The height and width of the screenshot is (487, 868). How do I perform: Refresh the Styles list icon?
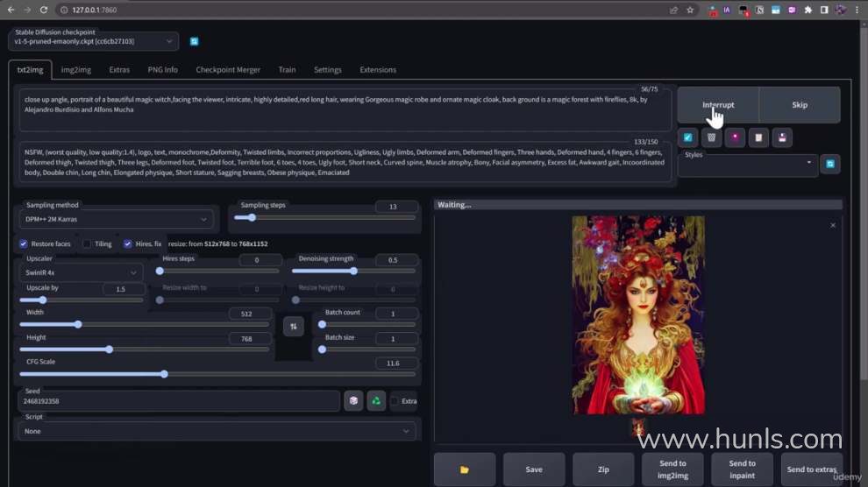(x=829, y=164)
